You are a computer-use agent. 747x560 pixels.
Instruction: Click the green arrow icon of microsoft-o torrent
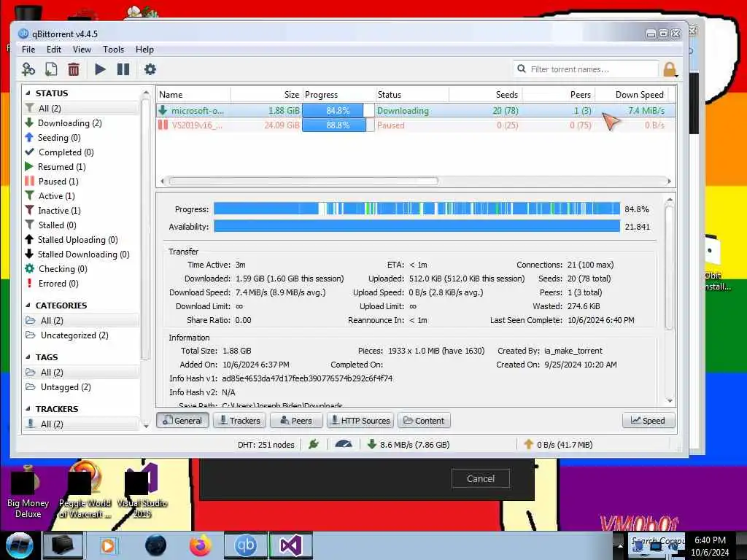[163, 111]
